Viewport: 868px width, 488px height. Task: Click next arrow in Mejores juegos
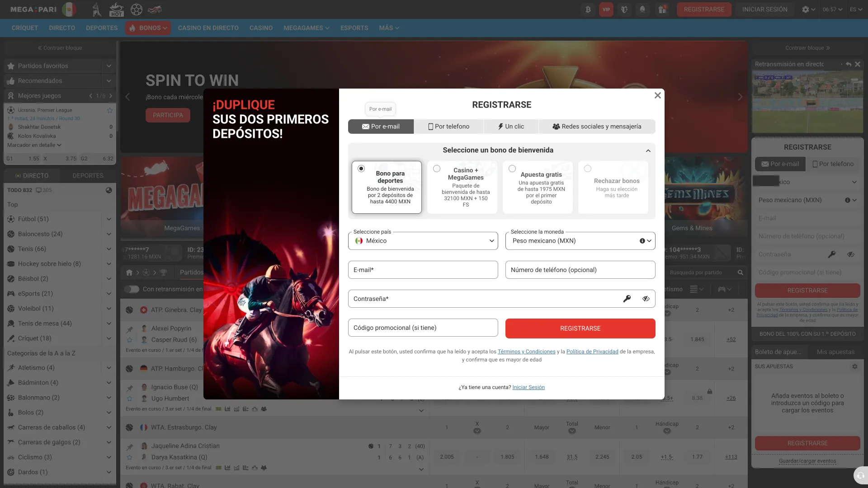point(110,96)
